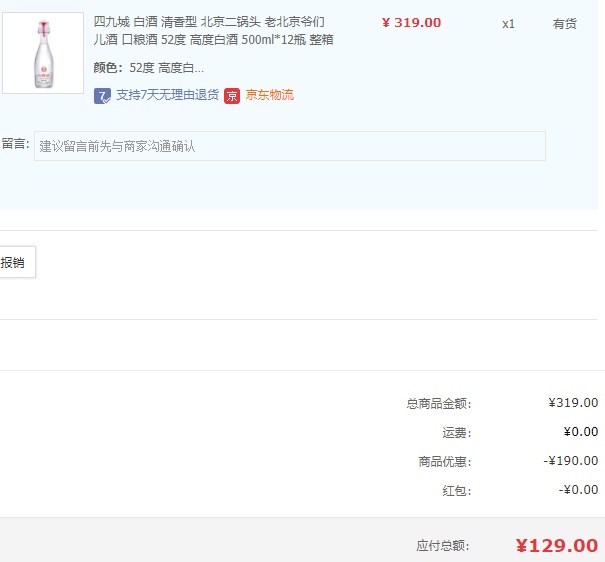Click the 商品优惠 -¥190.00 discount amount
The width and height of the screenshot is (605, 562).
pos(571,461)
